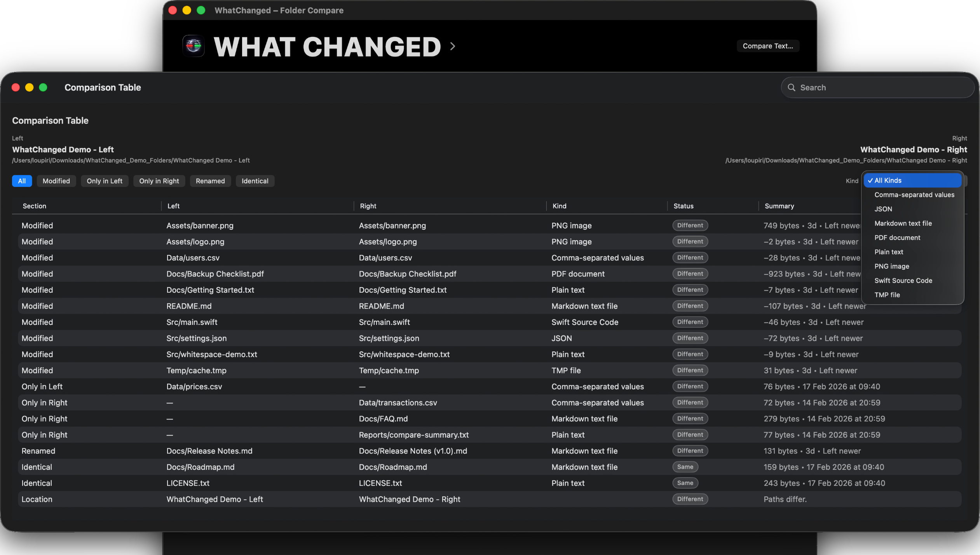Focus the Search field in Comparison Table

tap(877, 87)
